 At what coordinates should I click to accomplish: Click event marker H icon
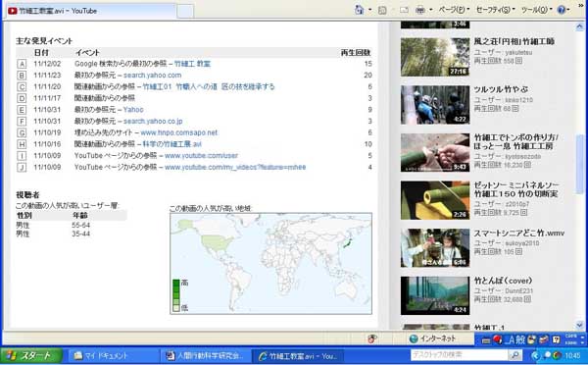click(22, 144)
